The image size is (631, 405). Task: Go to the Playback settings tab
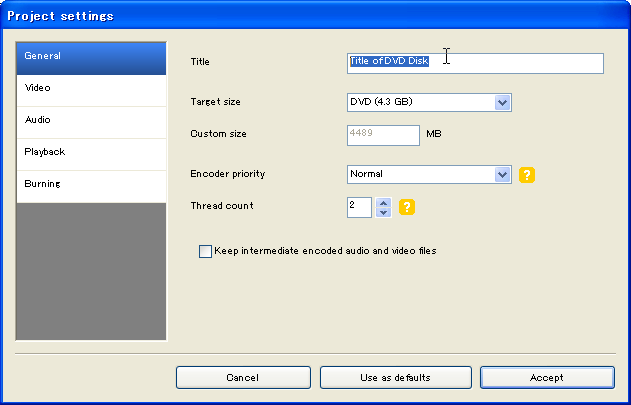91,153
